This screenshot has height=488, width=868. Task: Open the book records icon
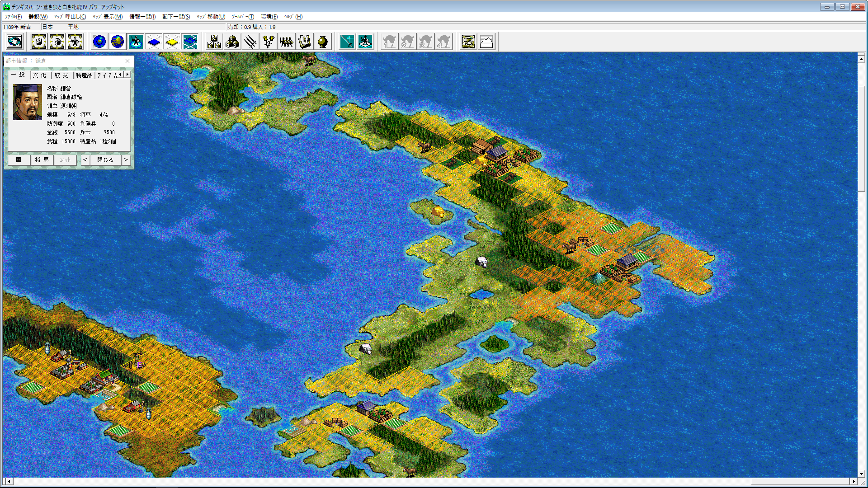click(305, 42)
